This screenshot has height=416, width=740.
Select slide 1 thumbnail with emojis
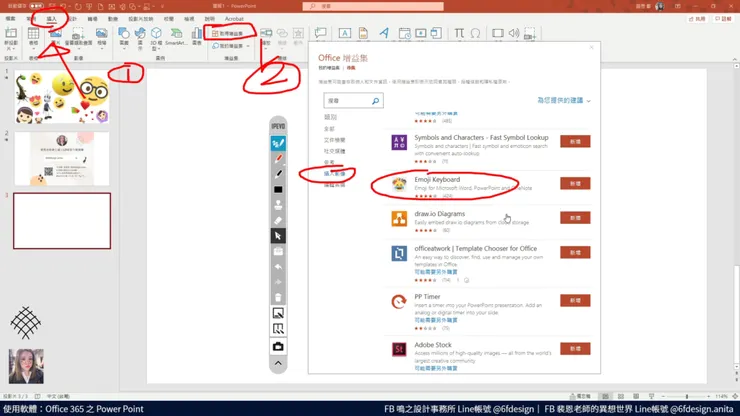point(62,97)
